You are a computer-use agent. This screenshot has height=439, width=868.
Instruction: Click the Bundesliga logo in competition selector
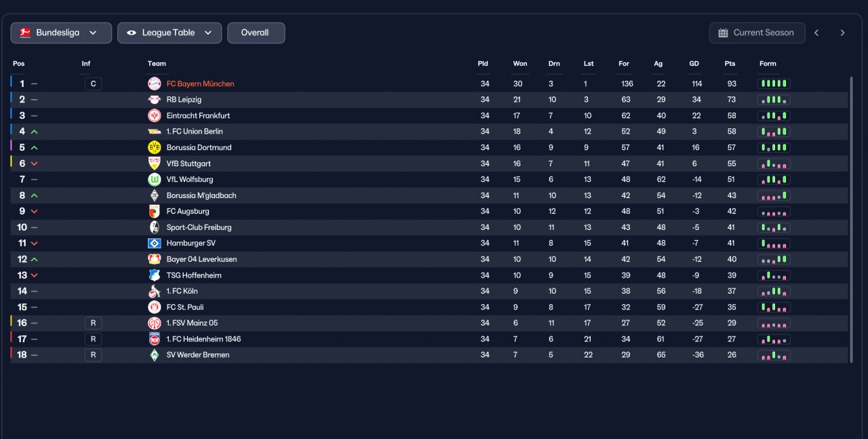[x=25, y=33]
